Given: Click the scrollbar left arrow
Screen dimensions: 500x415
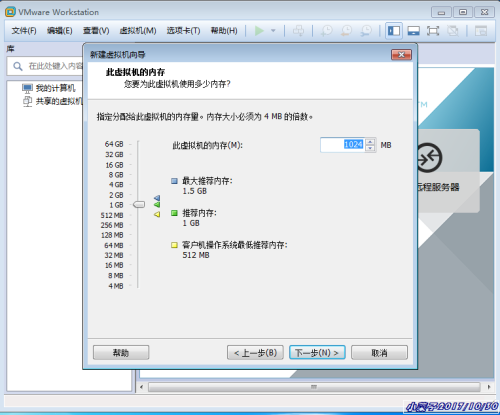Looking at the screenshot, I should pos(142,387).
